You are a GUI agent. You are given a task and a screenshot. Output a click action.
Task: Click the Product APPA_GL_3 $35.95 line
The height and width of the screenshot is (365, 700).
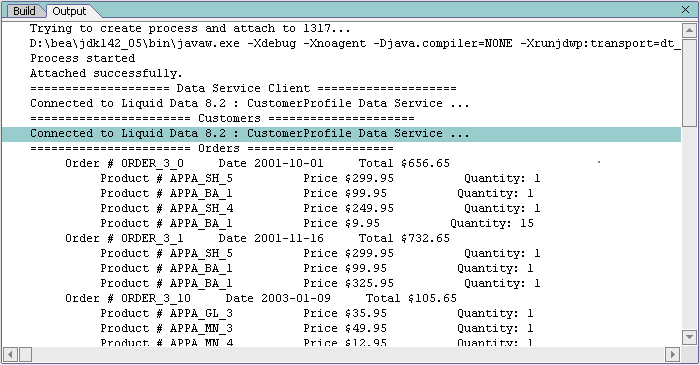click(317, 313)
